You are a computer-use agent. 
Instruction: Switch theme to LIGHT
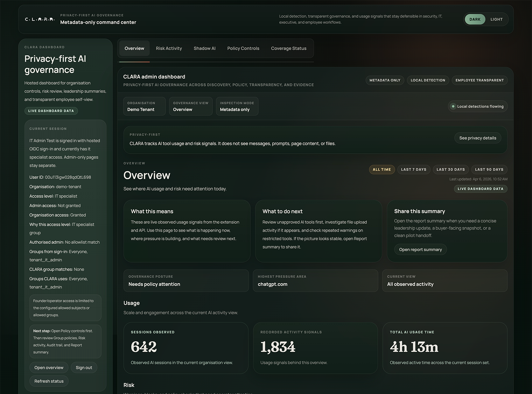[497, 19]
